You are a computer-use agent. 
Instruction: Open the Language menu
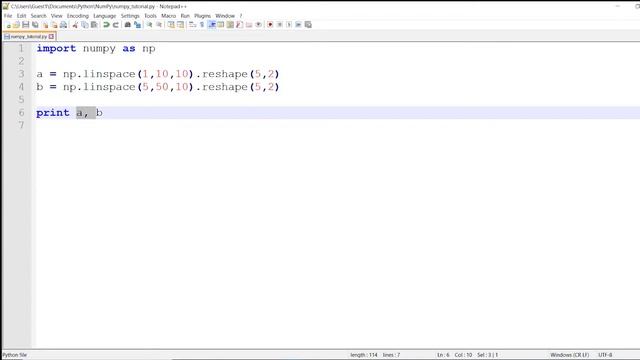104,16
